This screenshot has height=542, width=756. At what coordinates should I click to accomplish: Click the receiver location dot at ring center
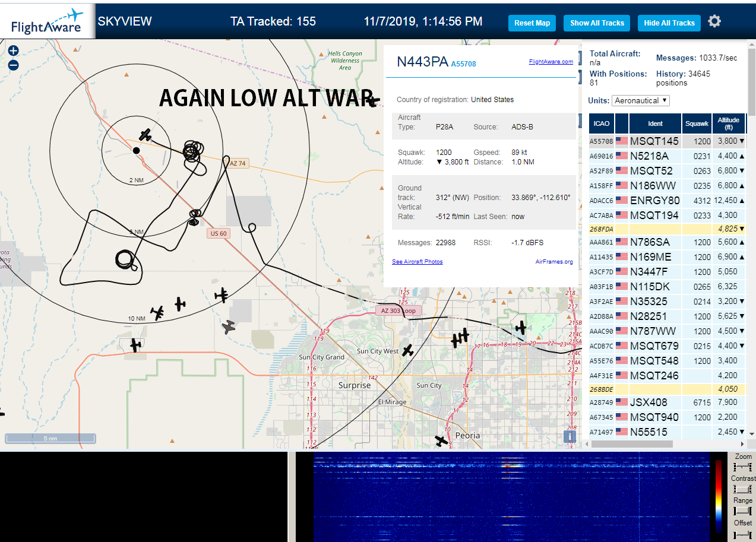pos(136,151)
